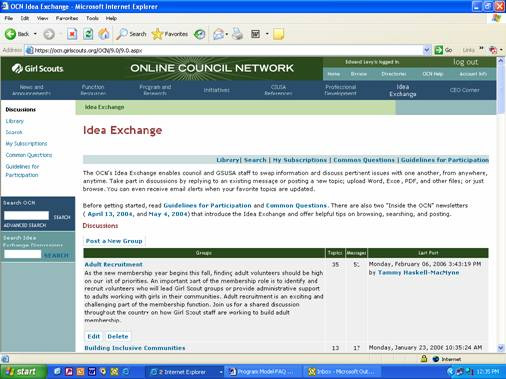Open the Tammy Haskell-MacMynn author link

click(418, 273)
